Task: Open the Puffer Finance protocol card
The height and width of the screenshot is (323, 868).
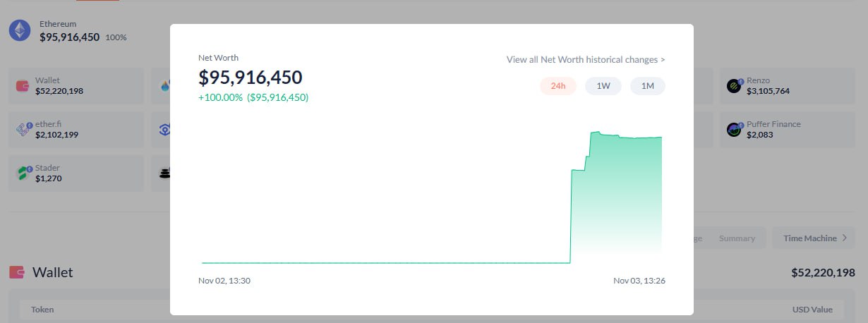Action: 790,130
